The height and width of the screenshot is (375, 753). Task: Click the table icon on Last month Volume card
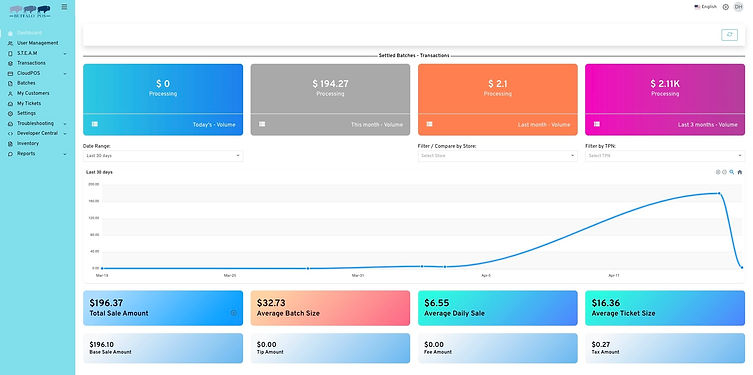[x=429, y=124]
